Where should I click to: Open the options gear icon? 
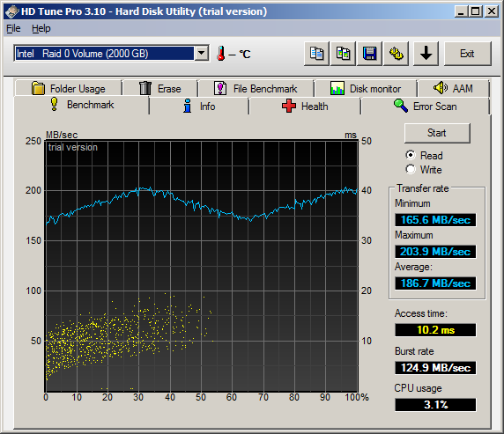coord(396,54)
